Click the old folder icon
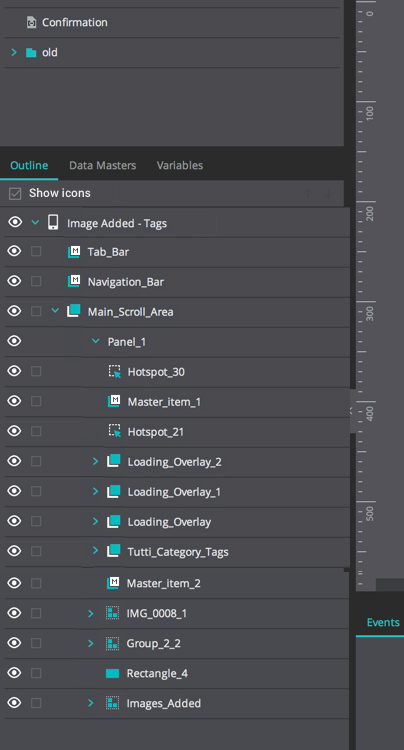 point(31,53)
